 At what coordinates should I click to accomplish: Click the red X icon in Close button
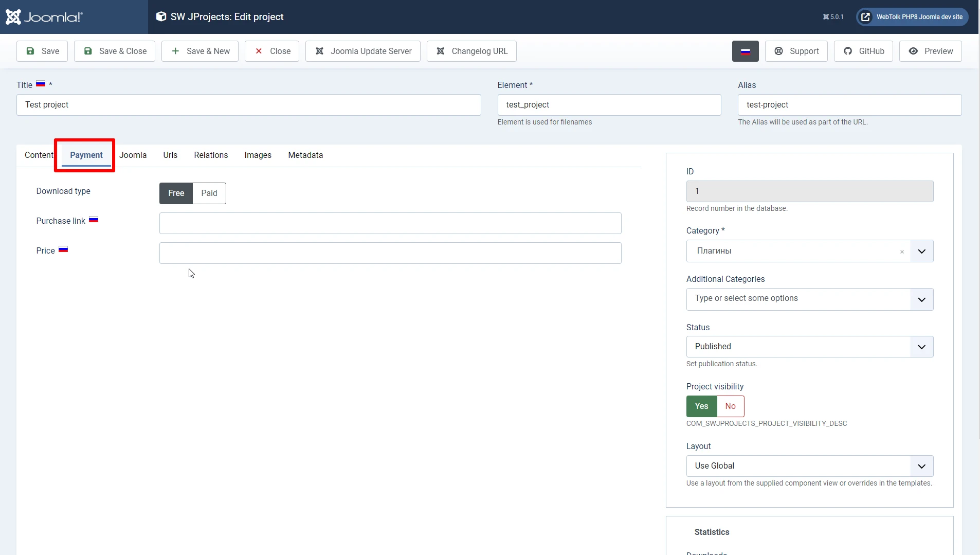coord(259,51)
